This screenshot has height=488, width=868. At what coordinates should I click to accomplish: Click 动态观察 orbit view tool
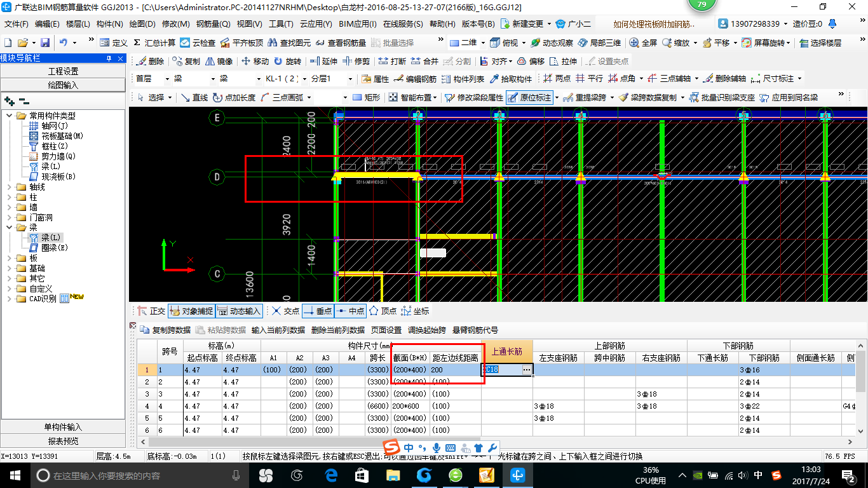pos(552,43)
